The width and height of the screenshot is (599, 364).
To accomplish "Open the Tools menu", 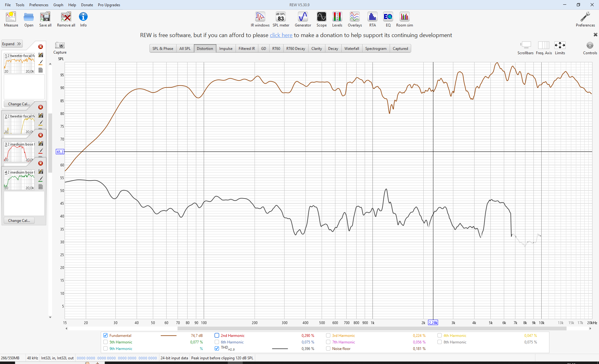I will point(20,5).
